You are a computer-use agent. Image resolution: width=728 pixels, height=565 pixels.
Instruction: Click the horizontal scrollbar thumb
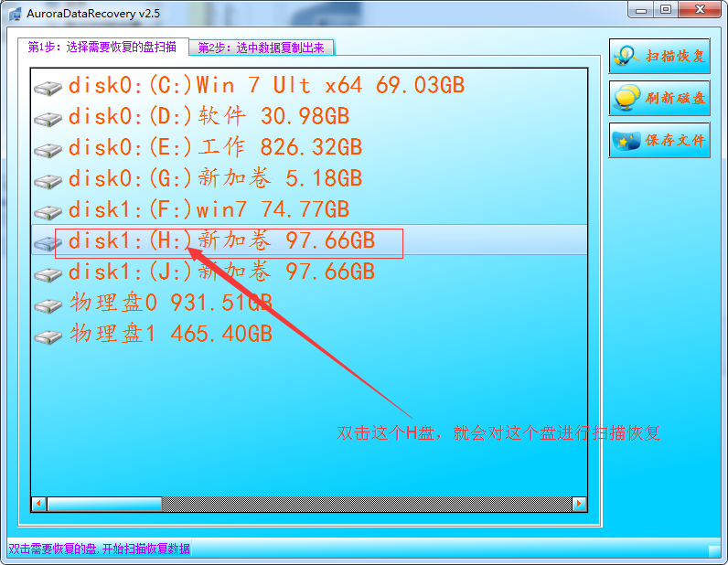click(x=104, y=504)
